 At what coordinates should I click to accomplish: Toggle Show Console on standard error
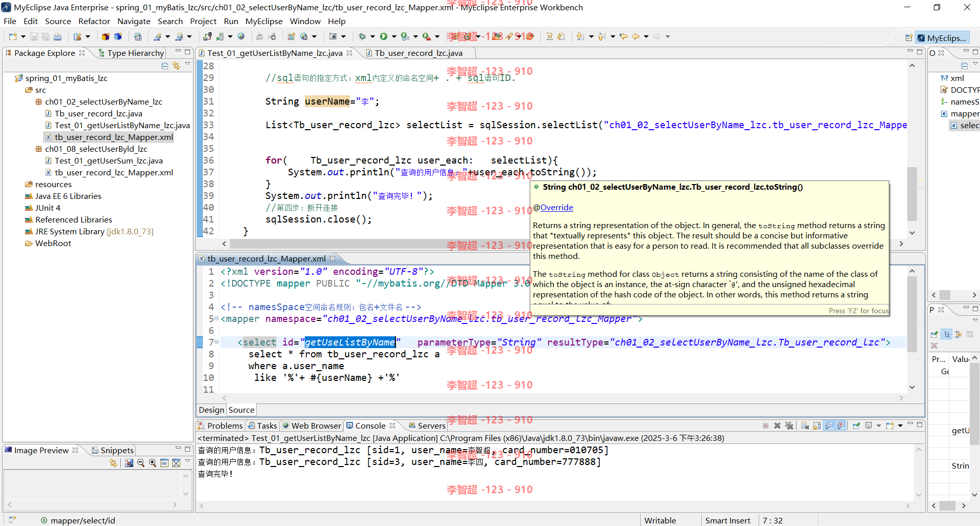[841, 426]
